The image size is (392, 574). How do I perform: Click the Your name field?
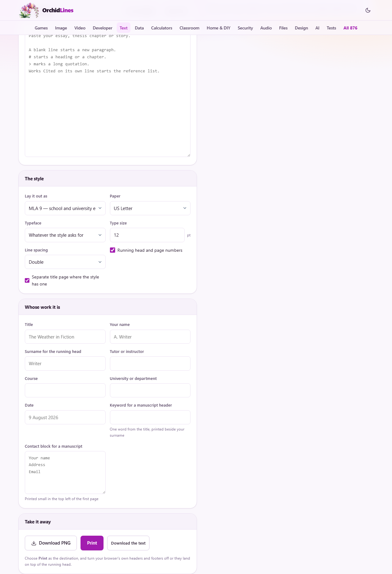coord(150,337)
